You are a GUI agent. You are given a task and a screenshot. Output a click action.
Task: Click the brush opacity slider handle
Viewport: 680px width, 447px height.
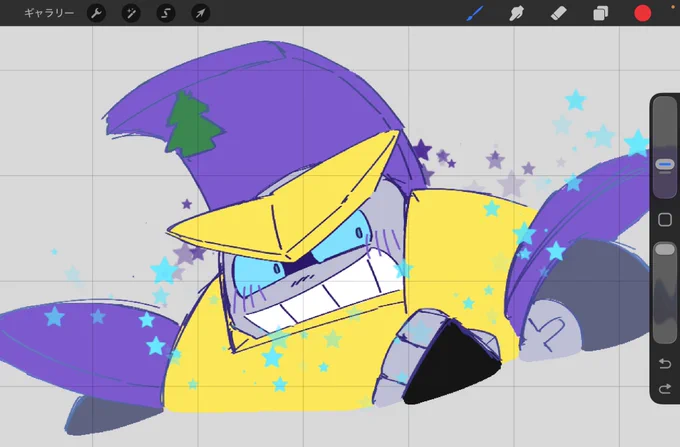664,249
